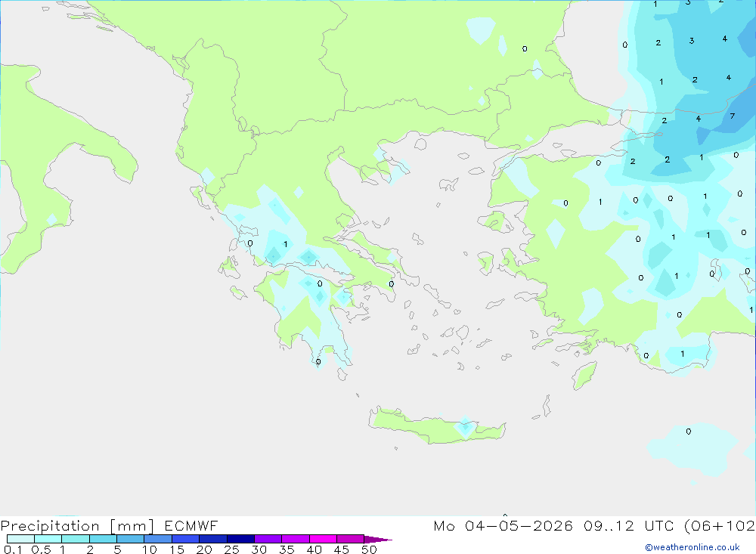Click the 'Precipitation [mm]' title text
Screen dimensions: 756x554
[77, 525]
